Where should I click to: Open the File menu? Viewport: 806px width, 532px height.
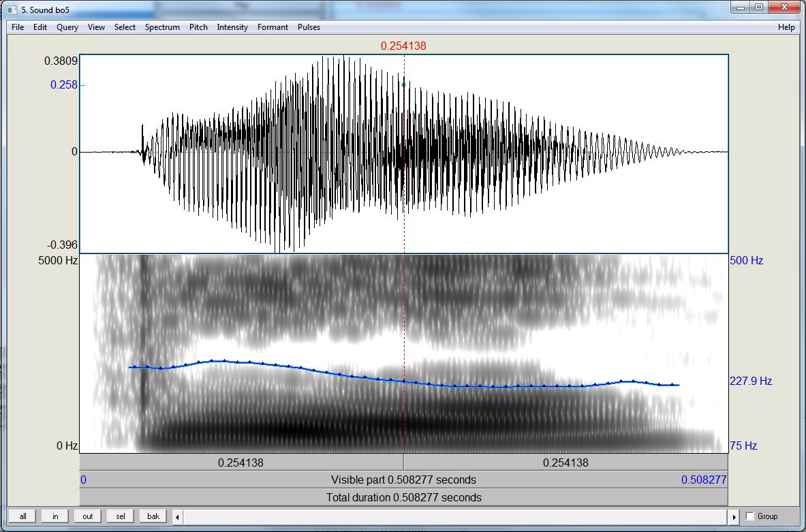[18, 27]
